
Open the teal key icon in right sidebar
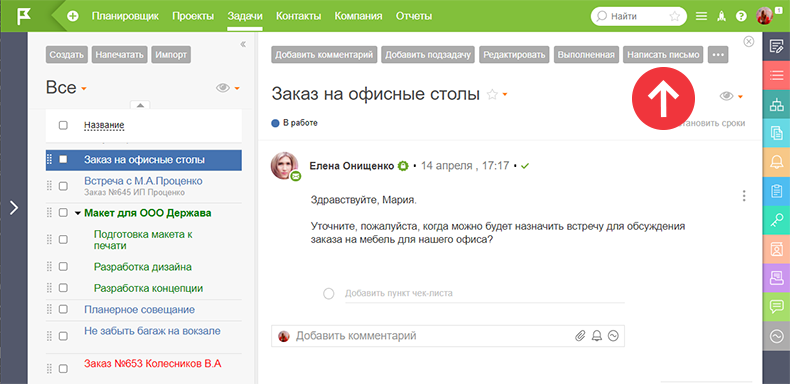pyautogui.click(x=776, y=220)
